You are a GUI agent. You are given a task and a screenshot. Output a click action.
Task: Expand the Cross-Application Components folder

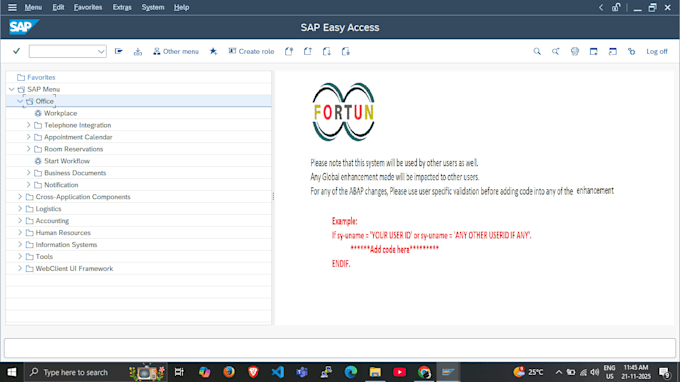click(20, 196)
